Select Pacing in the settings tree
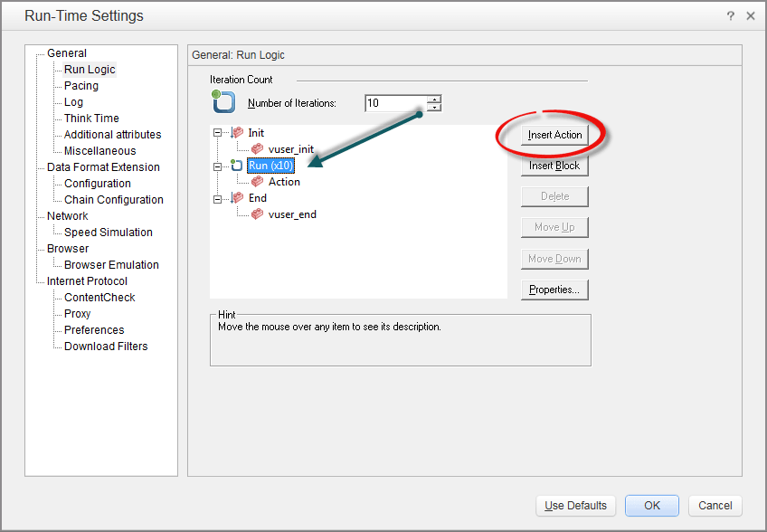Screen dimensions: 767x532 tap(81, 86)
